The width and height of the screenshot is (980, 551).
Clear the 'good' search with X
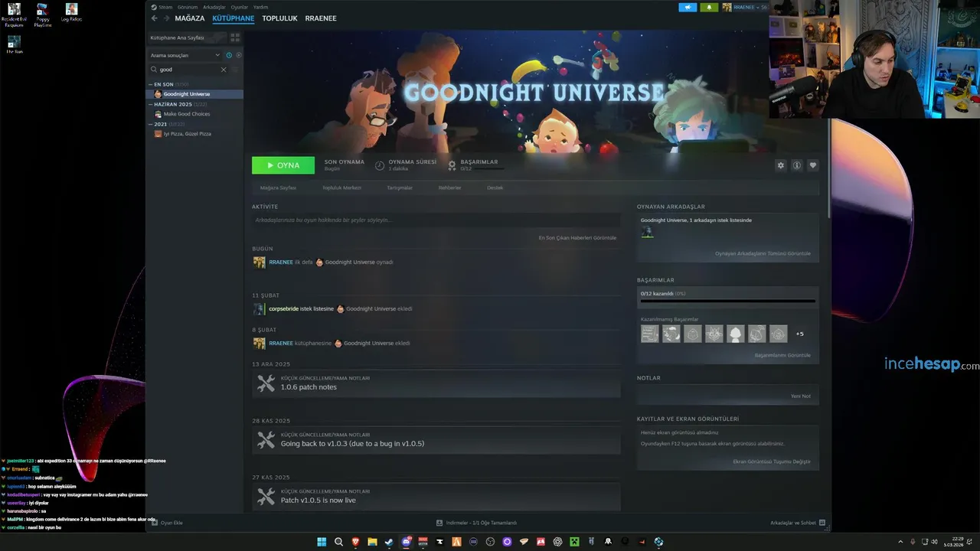(x=224, y=70)
